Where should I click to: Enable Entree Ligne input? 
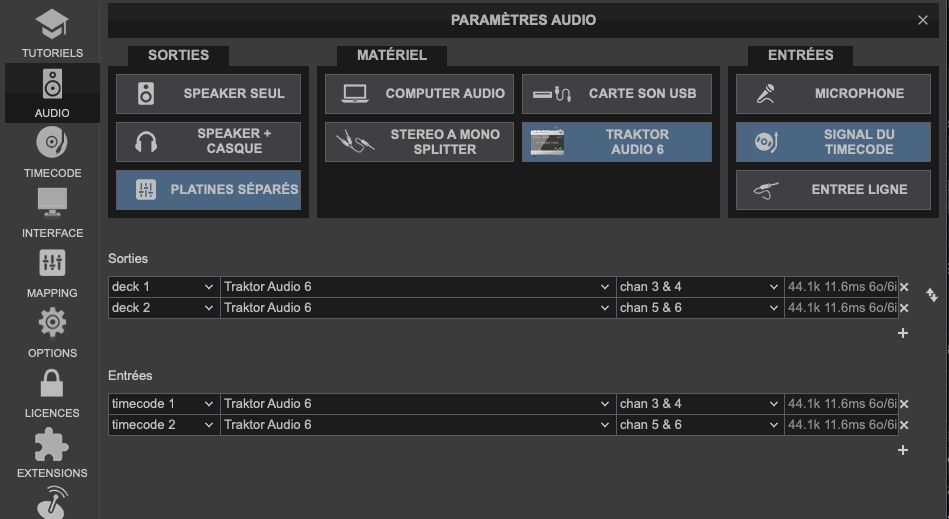(833, 190)
